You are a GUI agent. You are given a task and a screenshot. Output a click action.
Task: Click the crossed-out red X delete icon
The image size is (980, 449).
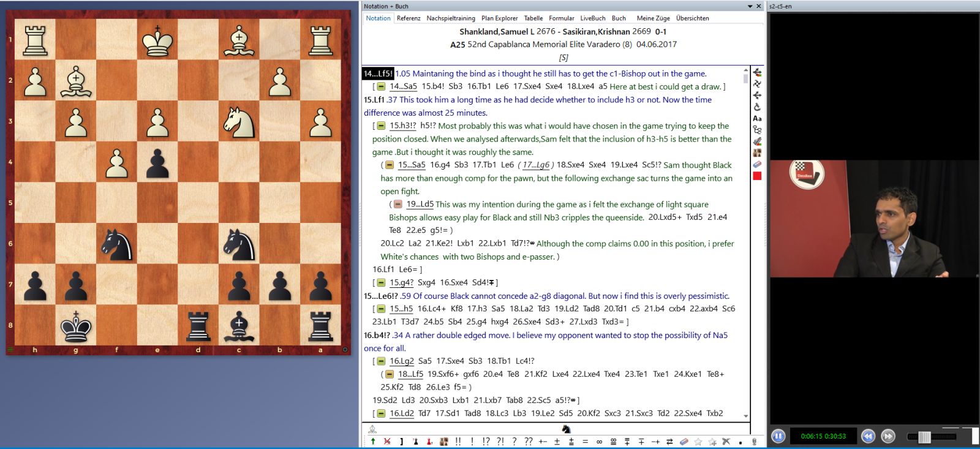pyautogui.click(x=387, y=441)
